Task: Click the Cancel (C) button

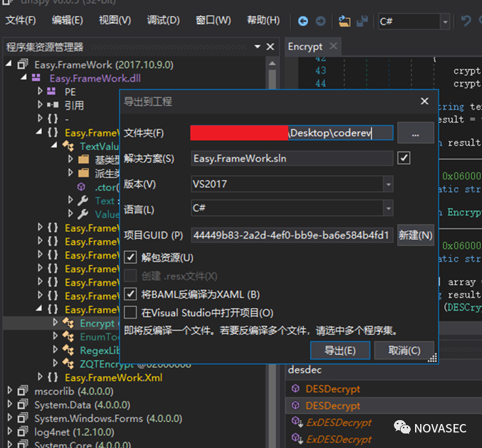Action: click(x=404, y=350)
